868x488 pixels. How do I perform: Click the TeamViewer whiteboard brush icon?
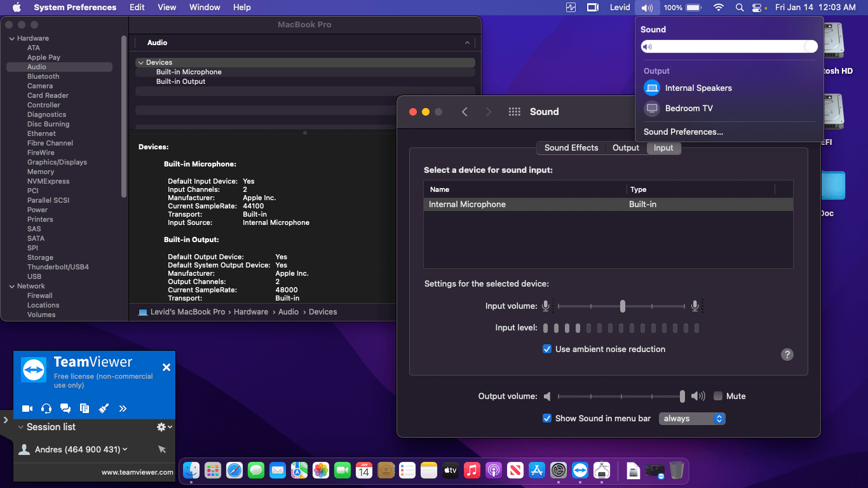tap(104, 409)
